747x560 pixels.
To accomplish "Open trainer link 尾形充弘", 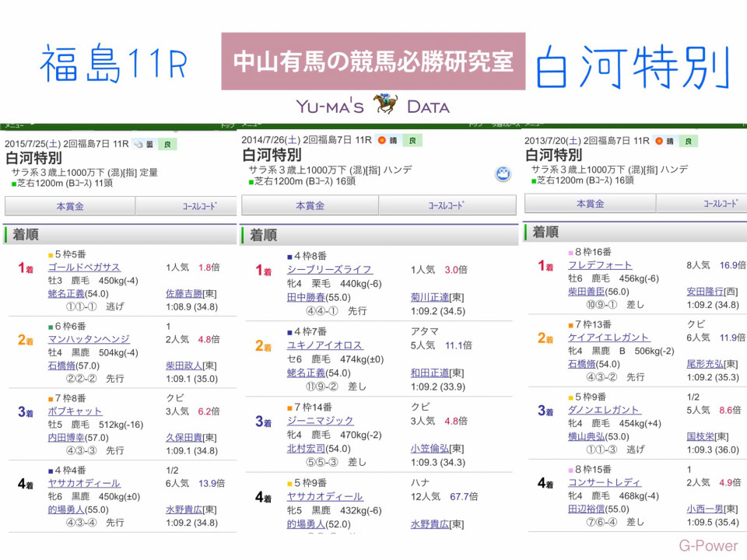I will tap(705, 364).
